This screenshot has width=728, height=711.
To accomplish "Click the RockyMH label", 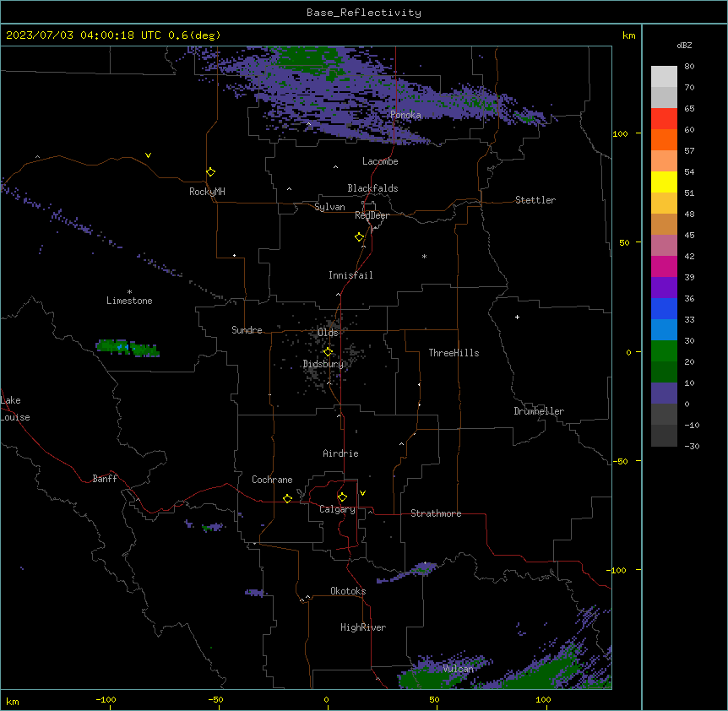I will click(207, 192).
